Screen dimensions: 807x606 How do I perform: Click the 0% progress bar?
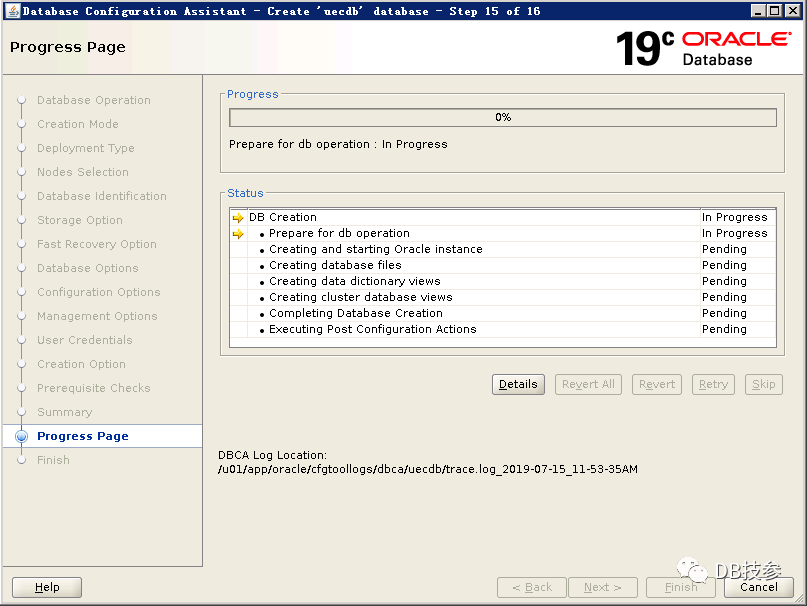point(502,117)
